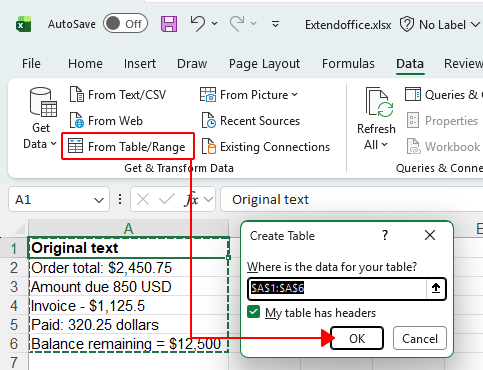The width and height of the screenshot is (483, 370).
Task: Select cell 'Amount due 850 USD'
Action: [129, 287]
